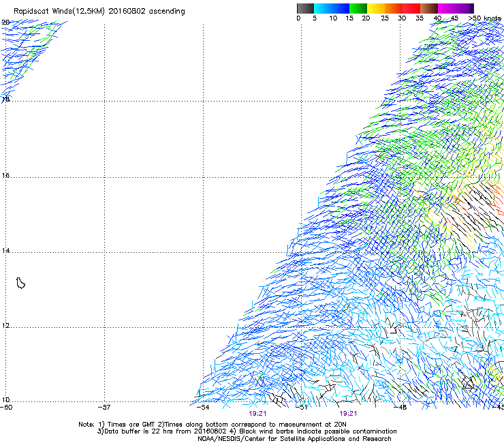Click the 'Black wind barbs indicate possible contamination' note
504x443 pixels.
click(x=313, y=431)
